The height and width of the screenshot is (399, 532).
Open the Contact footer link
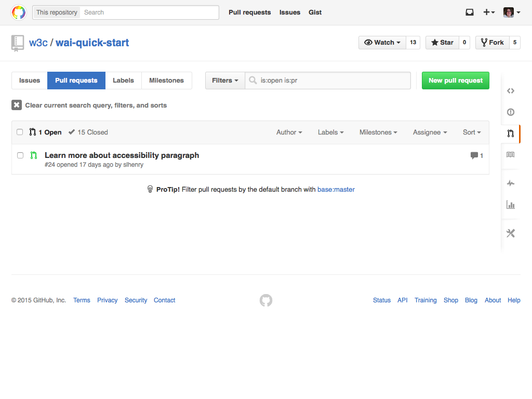(x=165, y=300)
